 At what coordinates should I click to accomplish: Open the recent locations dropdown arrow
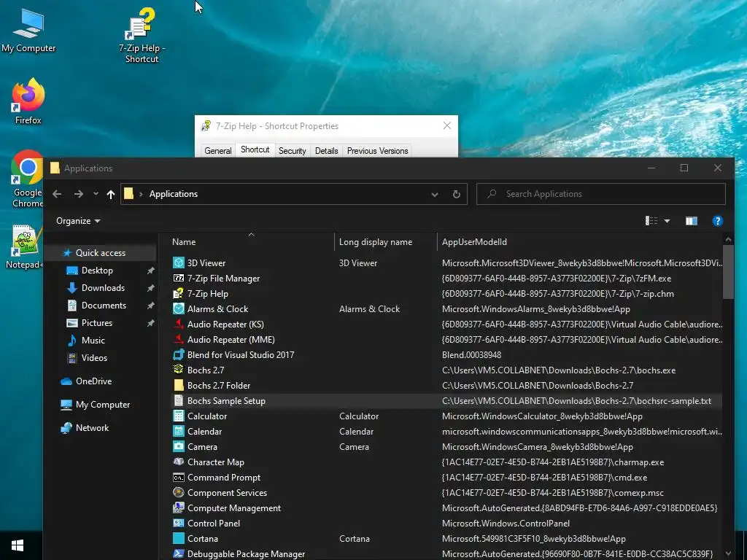point(96,194)
